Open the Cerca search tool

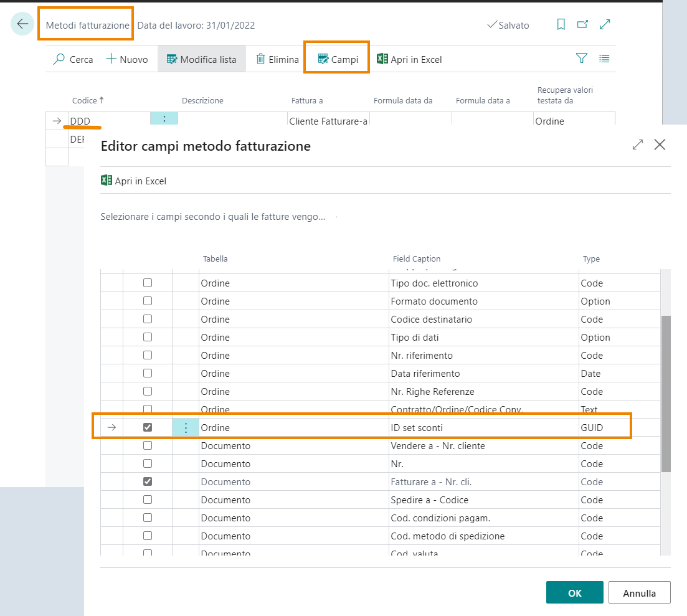pos(73,59)
